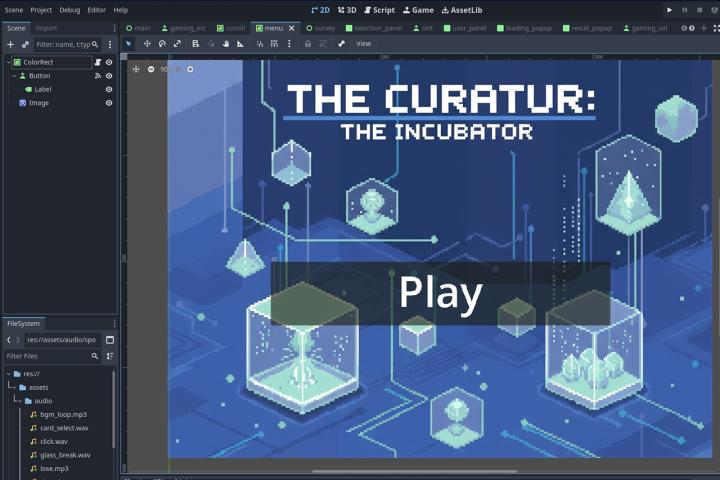Click the signals icon on Button node
Viewport: 720px width, 480px height.
97,76
